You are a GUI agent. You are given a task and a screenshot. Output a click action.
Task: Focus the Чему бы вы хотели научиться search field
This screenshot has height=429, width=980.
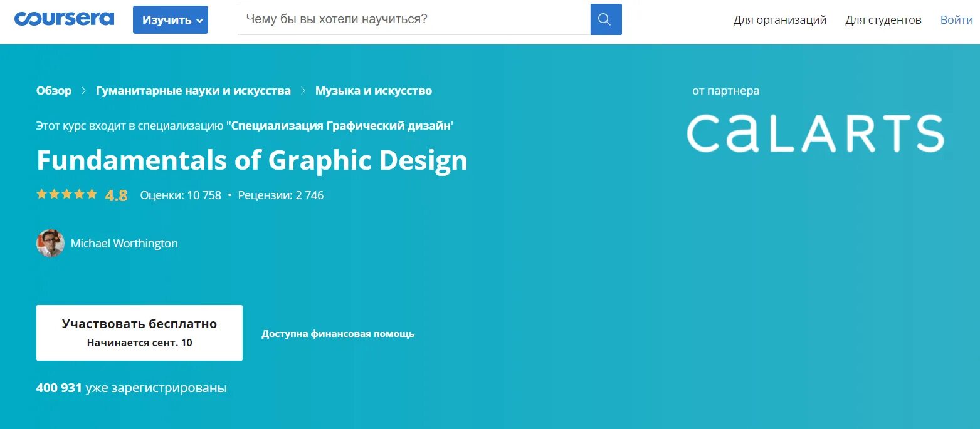coord(414,19)
